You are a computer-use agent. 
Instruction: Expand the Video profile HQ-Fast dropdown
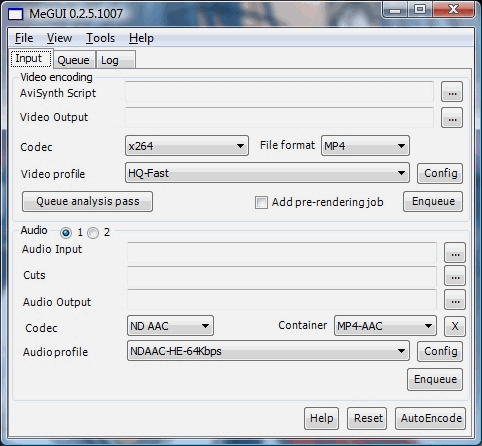click(267, 173)
